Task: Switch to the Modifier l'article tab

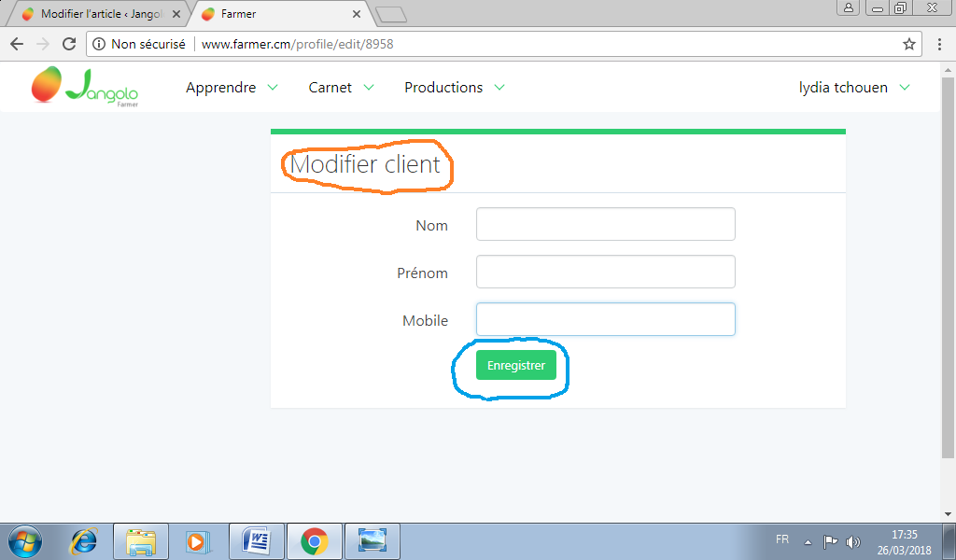Action: click(101, 13)
